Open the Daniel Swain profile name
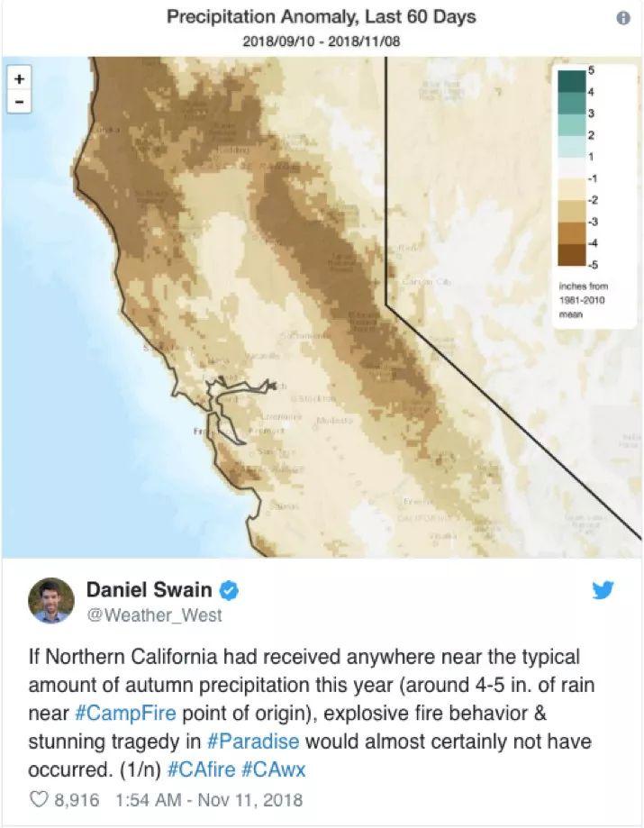The image size is (644, 828). click(x=151, y=590)
